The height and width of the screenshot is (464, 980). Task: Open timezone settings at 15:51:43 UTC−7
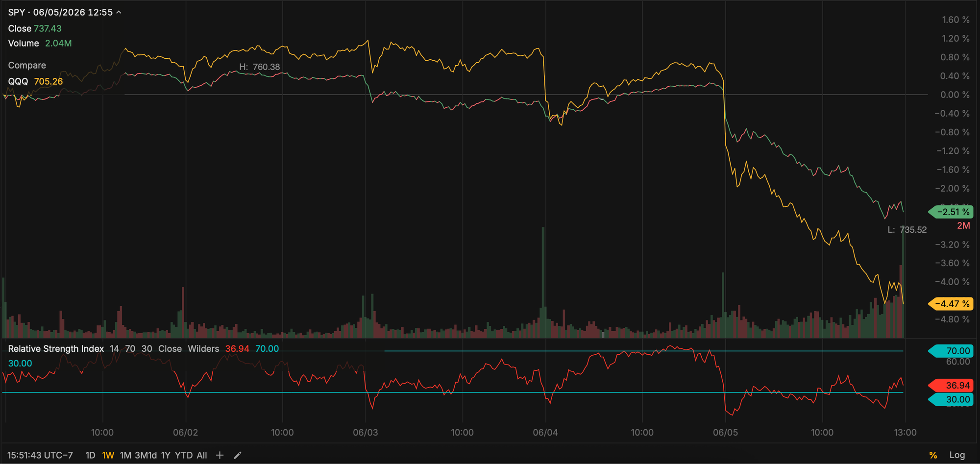pyautogui.click(x=40, y=455)
